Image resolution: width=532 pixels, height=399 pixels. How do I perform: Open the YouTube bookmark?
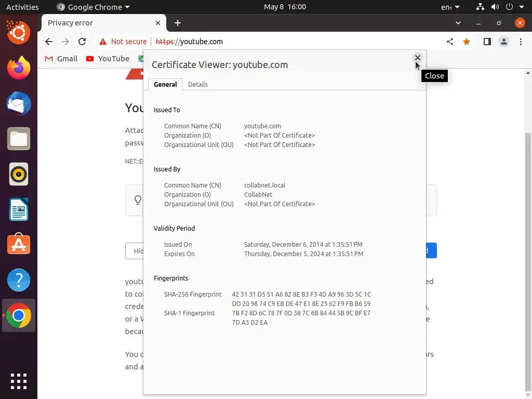pyautogui.click(x=108, y=59)
